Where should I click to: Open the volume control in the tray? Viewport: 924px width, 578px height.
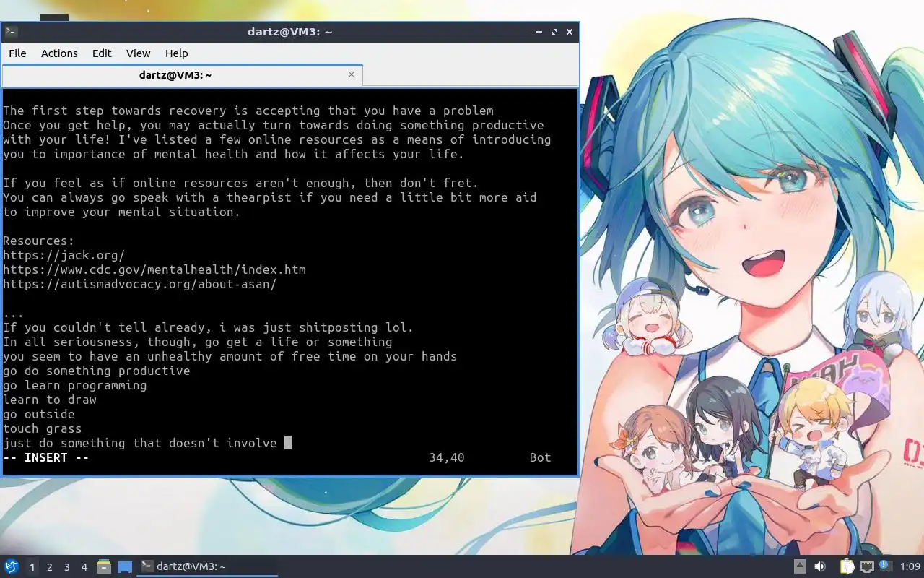coord(820,566)
